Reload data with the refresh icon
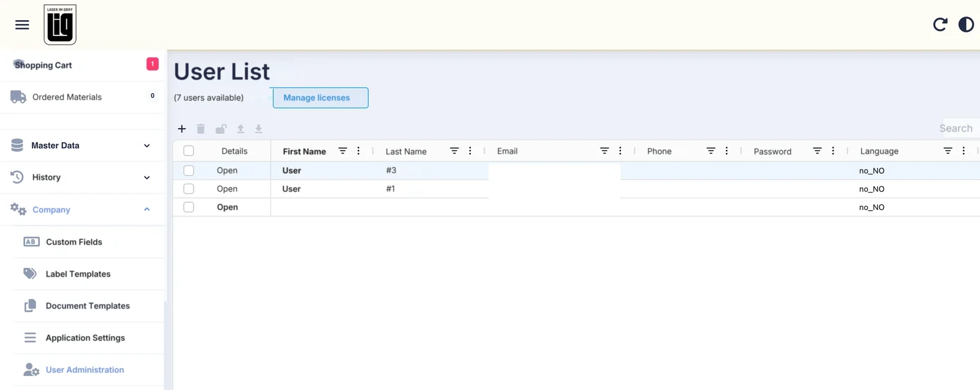Viewport: 980px width, 390px height. [x=940, y=24]
